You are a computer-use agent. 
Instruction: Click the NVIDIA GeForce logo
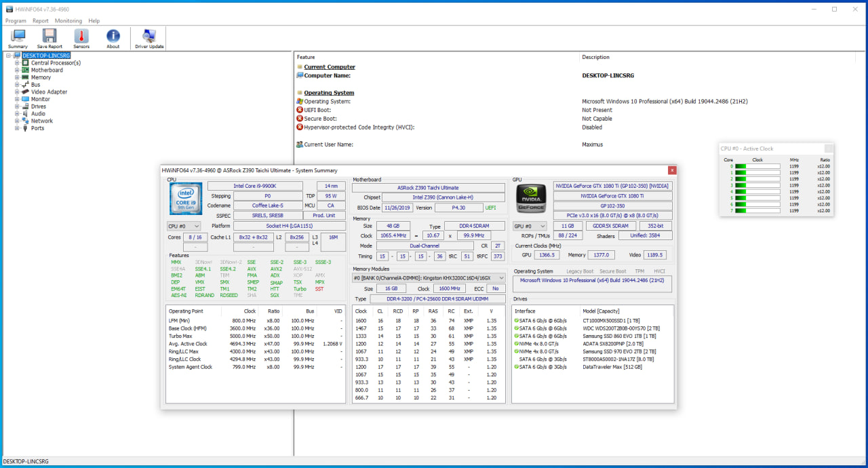tap(531, 199)
